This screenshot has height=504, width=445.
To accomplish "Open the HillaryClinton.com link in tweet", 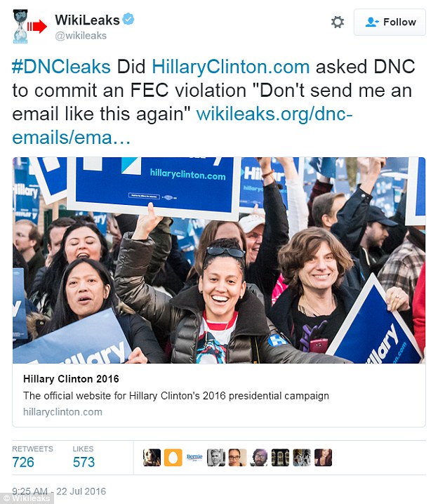I will [231, 67].
